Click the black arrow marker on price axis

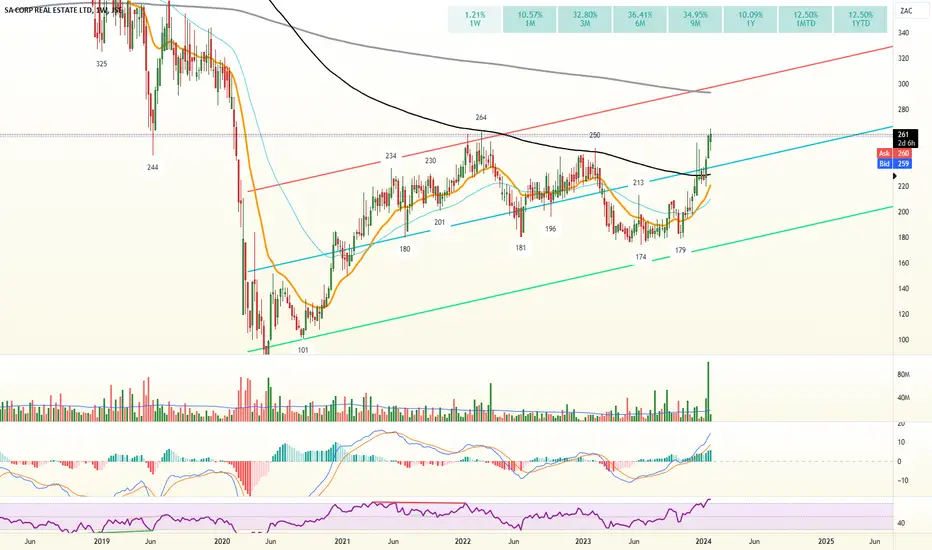(x=895, y=176)
